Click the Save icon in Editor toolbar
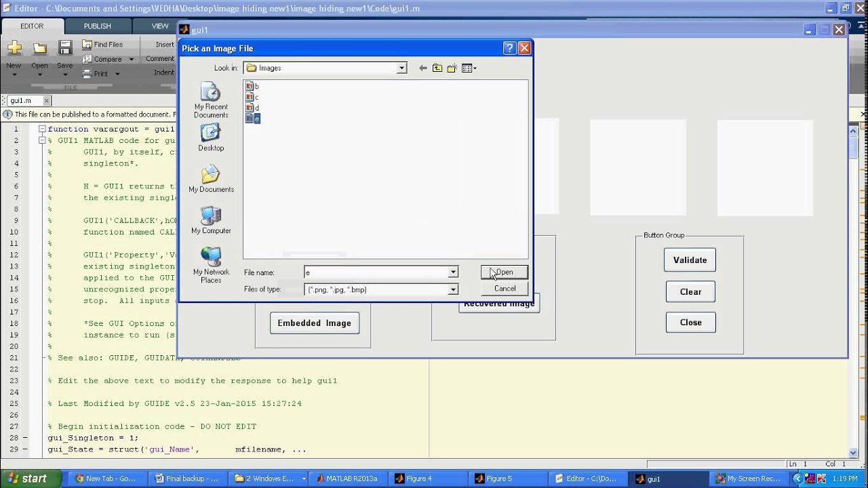Image resolution: width=868 pixels, height=488 pixels. click(65, 48)
